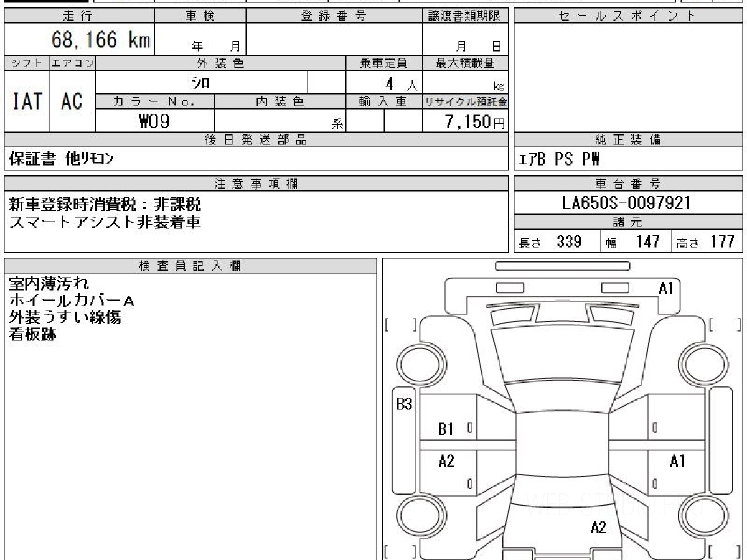Click the IAT shift type cell

tap(27, 101)
